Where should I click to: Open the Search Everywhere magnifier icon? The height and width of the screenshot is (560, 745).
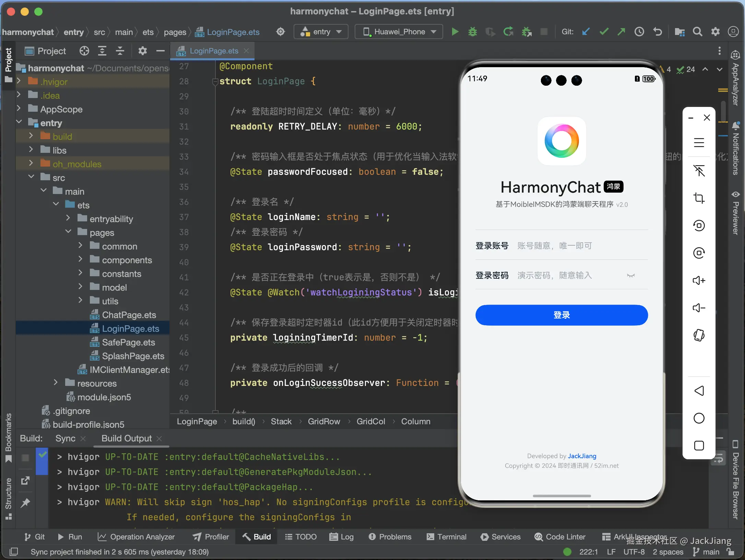click(697, 32)
